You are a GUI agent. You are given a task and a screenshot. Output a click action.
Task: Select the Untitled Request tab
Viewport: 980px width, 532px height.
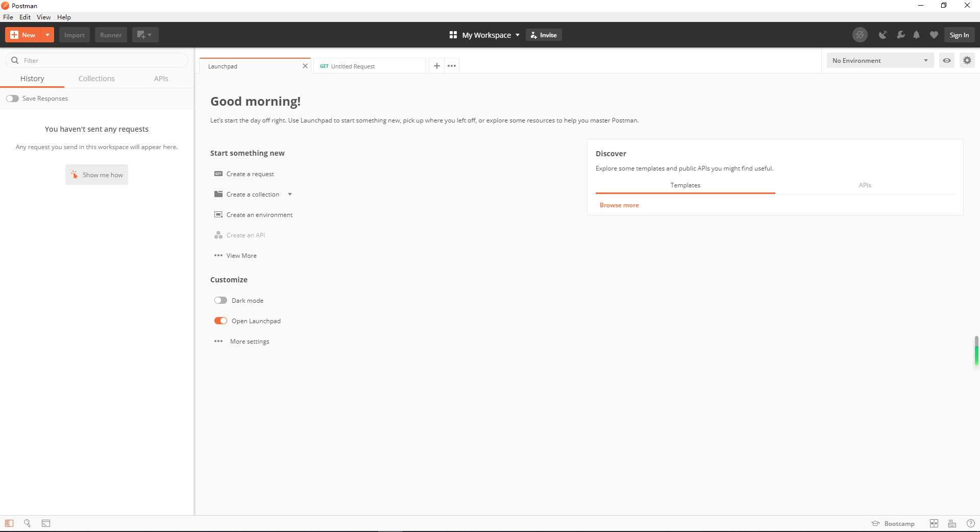coord(370,66)
